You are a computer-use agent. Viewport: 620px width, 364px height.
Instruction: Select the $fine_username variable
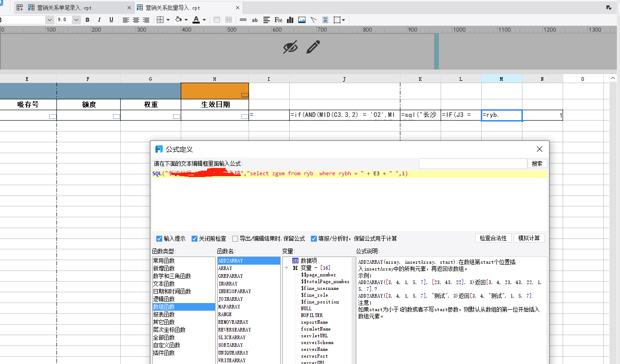(319, 288)
